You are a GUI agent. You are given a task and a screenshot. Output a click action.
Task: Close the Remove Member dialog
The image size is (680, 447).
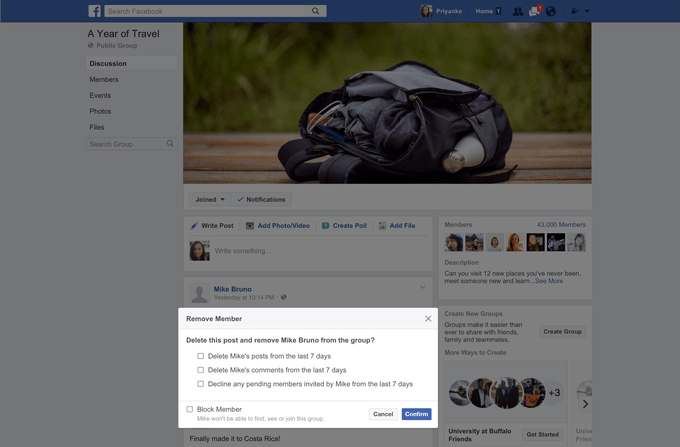[428, 319]
